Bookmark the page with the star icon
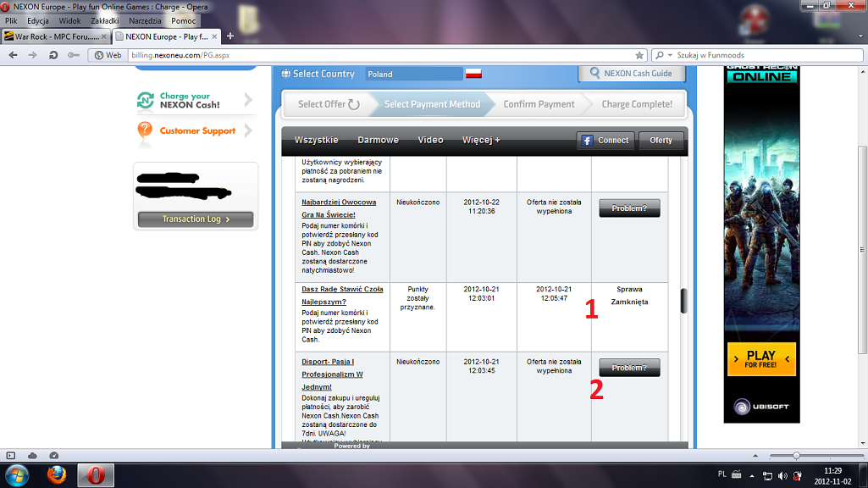This screenshot has height=488, width=868. coord(639,55)
